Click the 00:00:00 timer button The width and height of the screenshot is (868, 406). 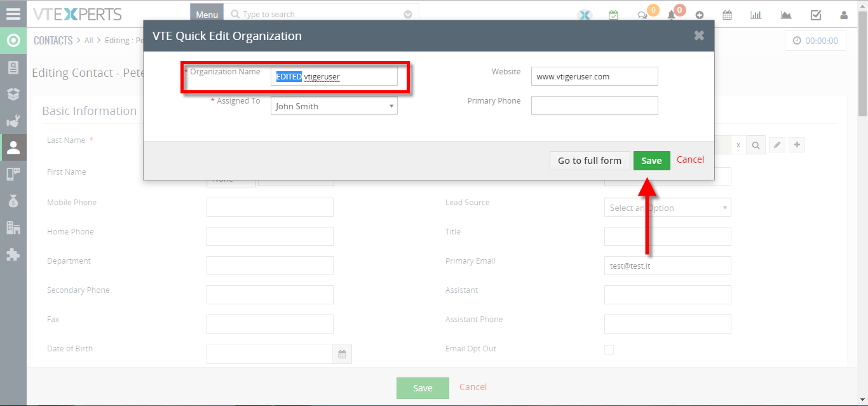pyautogui.click(x=816, y=41)
